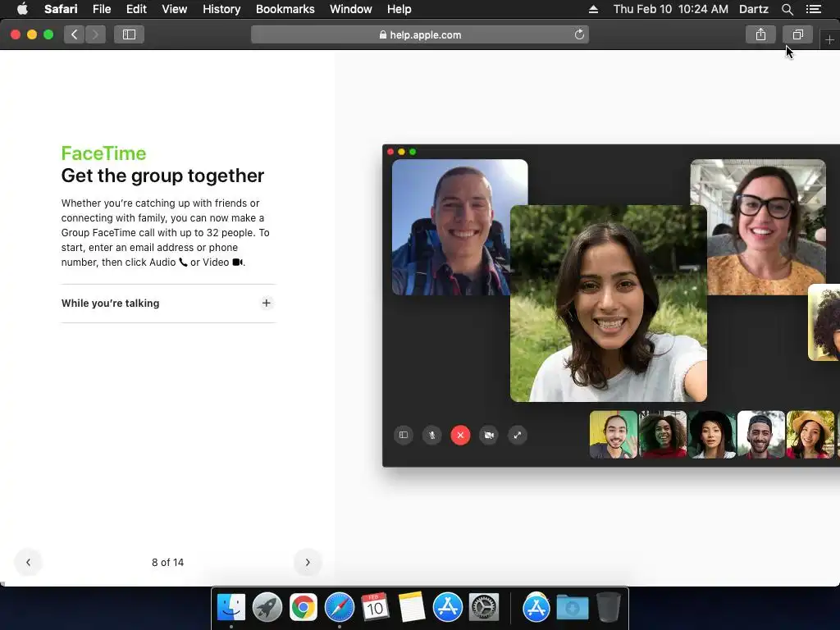Show the tab overview in Safari

click(797, 34)
